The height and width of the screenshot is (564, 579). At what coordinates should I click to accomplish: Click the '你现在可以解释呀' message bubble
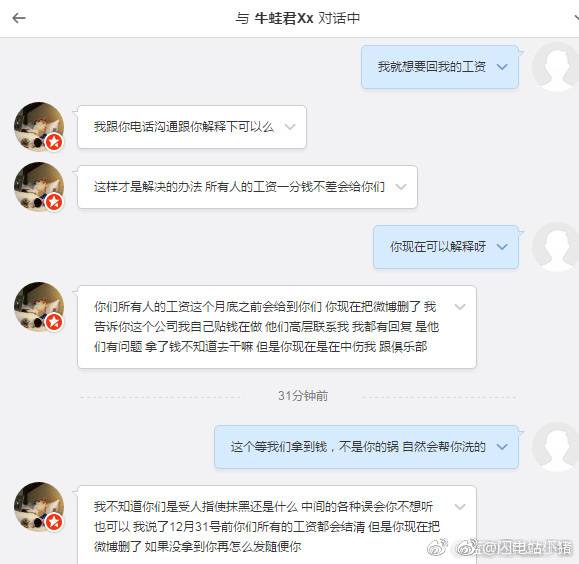(446, 247)
